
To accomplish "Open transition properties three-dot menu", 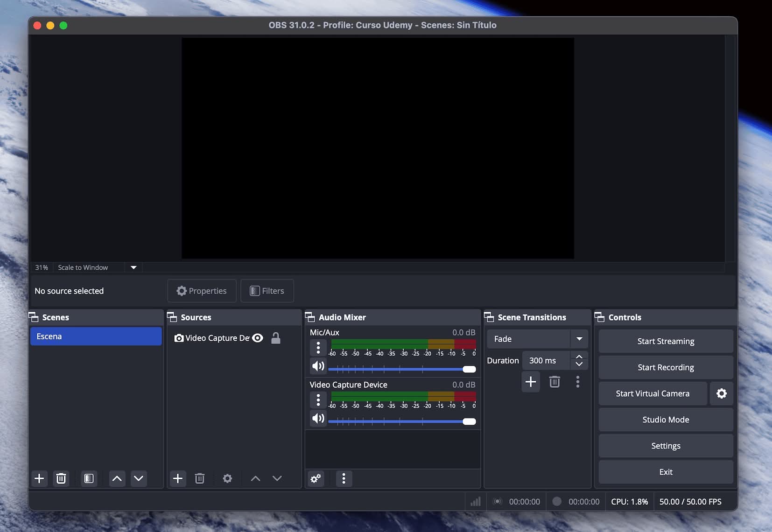I will 578,382.
